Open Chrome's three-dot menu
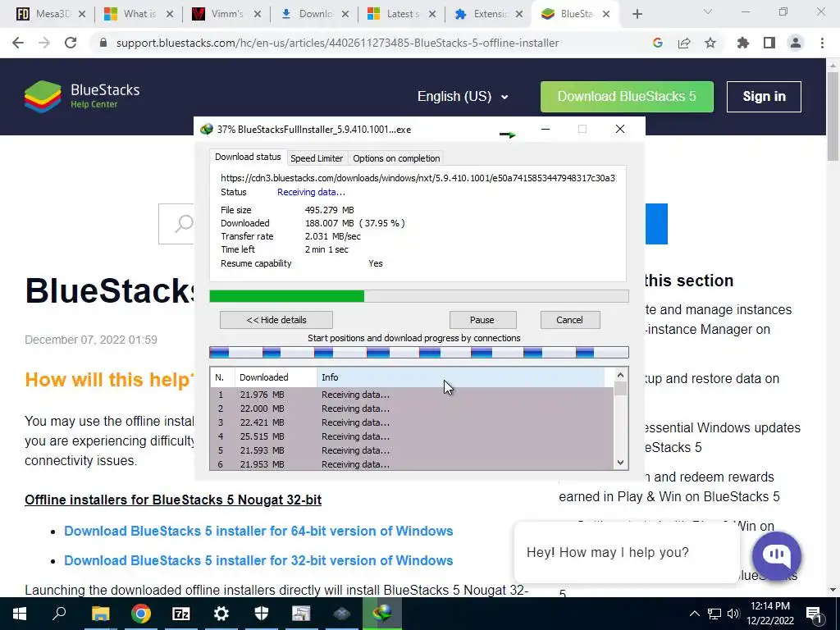The height and width of the screenshot is (630, 840). click(x=822, y=43)
